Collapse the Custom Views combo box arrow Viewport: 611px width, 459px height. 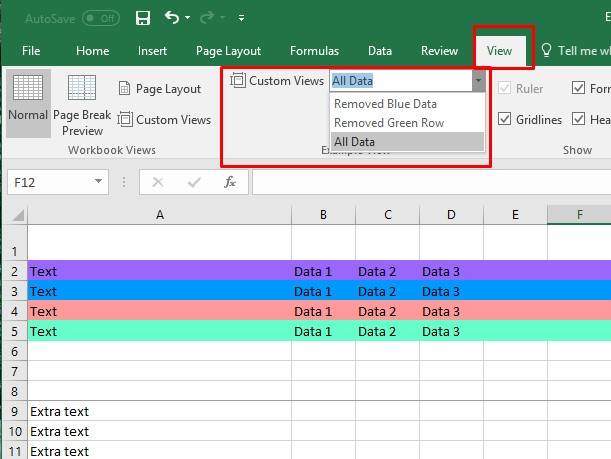pos(478,81)
